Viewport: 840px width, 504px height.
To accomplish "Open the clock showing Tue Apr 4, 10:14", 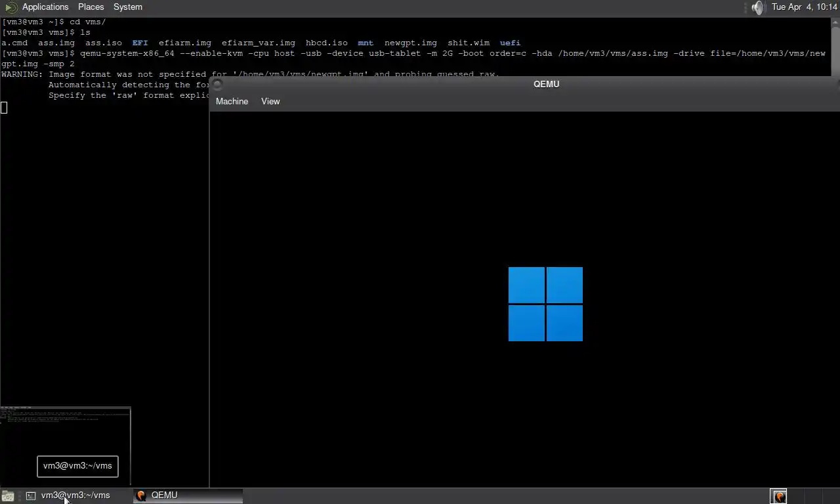I will click(804, 7).
